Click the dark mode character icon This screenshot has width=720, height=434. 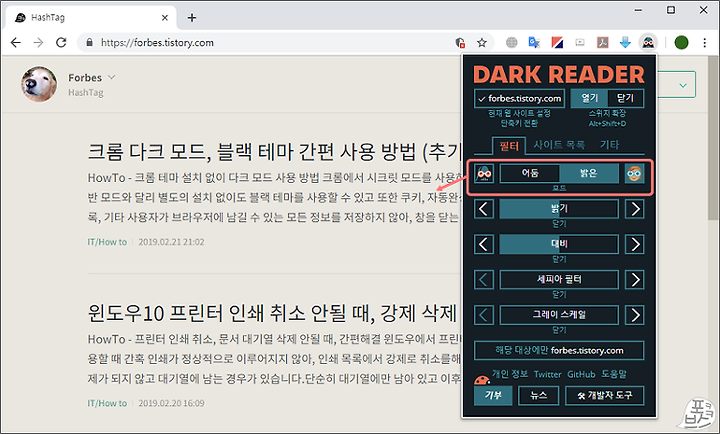(x=484, y=174)
